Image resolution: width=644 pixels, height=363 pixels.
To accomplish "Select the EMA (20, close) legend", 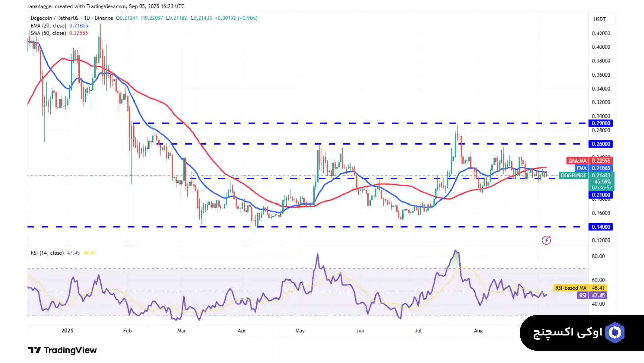I will point(49,26).
